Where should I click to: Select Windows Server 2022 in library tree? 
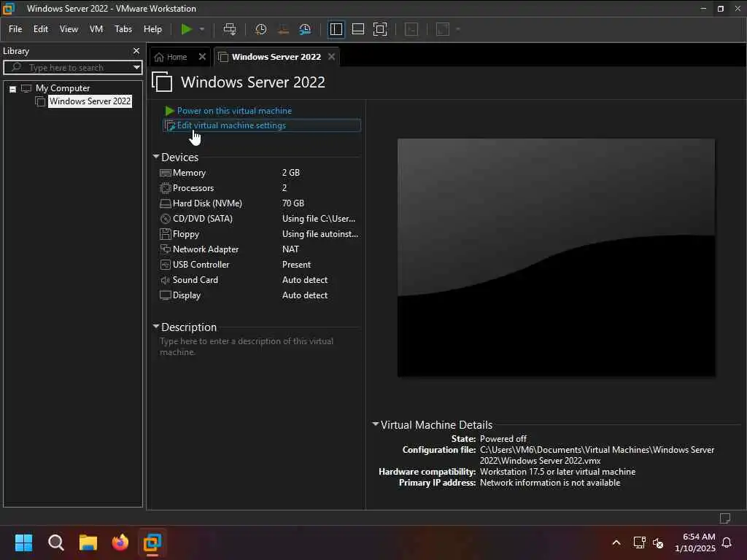point(90,101)
